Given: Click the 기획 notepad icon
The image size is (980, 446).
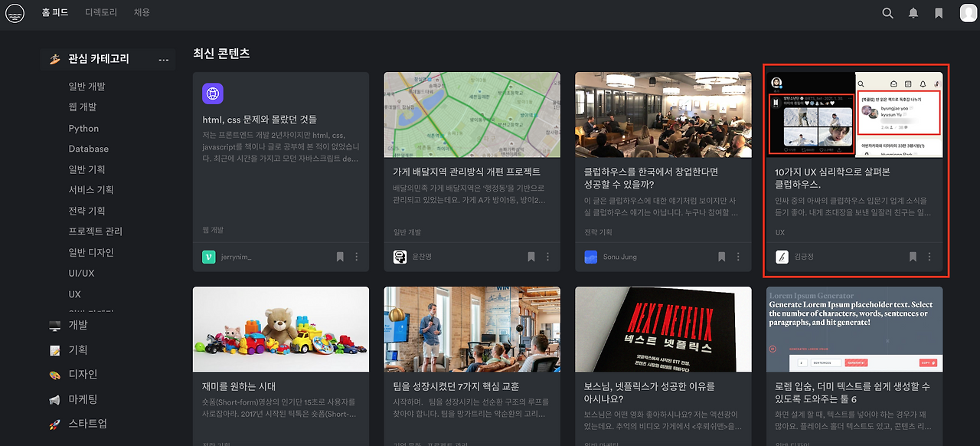Looking at the screenshot, I should pyautogui.click(x=54, y=350).
